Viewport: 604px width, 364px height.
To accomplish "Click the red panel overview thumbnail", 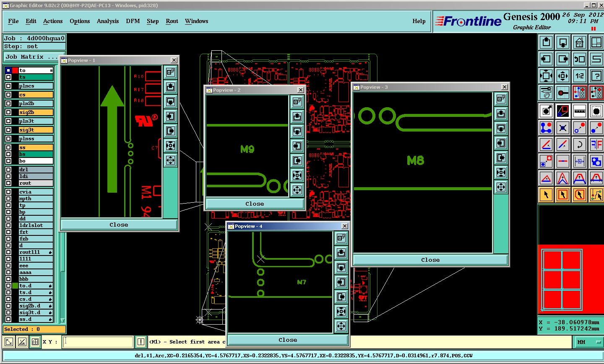I will point(570,279).
